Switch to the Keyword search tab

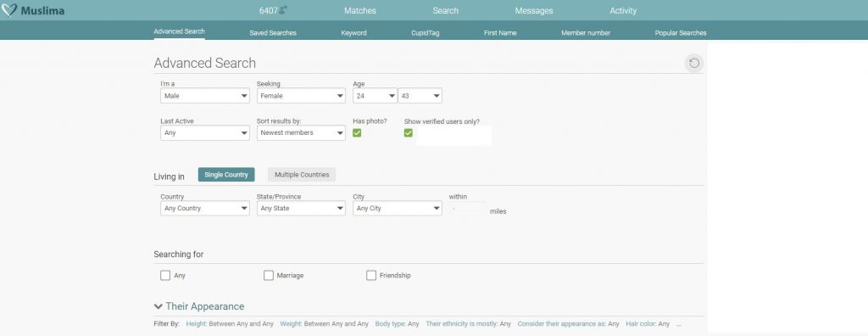[353, 33]
